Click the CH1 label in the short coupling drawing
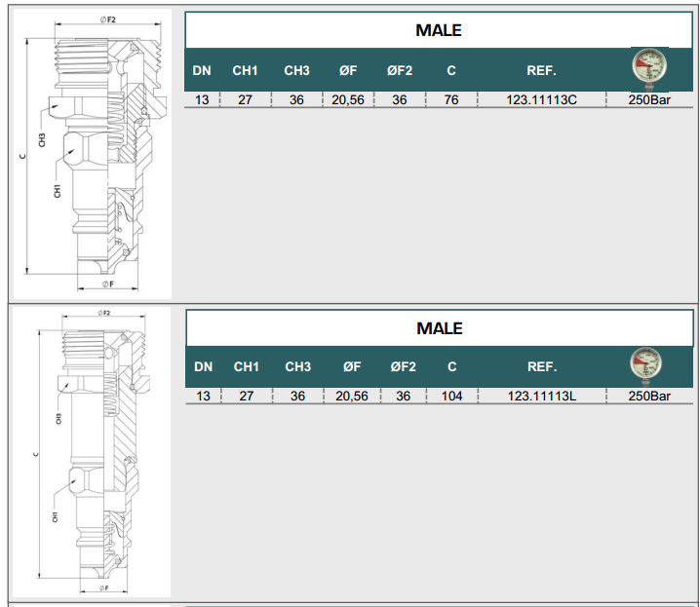The height and width of the screenshot is (607, 700). point(58,191)
